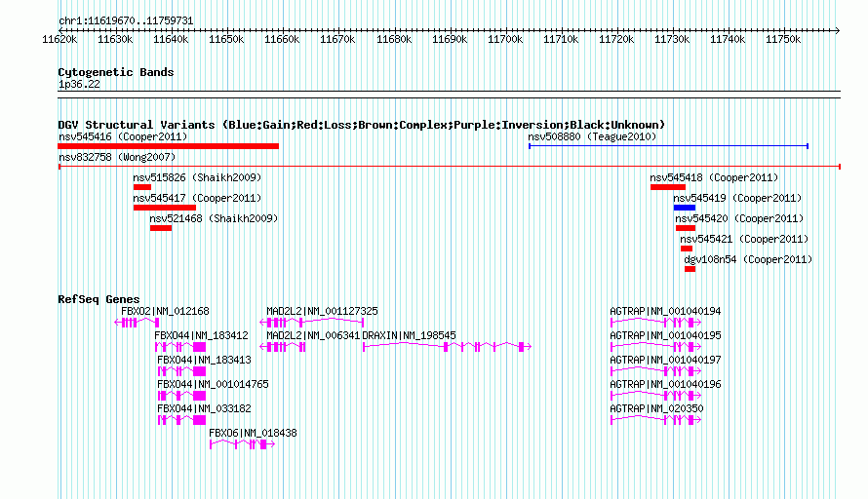Select the AGTRAP NM_001040194 gene glyph
This screenshot has width=868, height=499.
656,323
